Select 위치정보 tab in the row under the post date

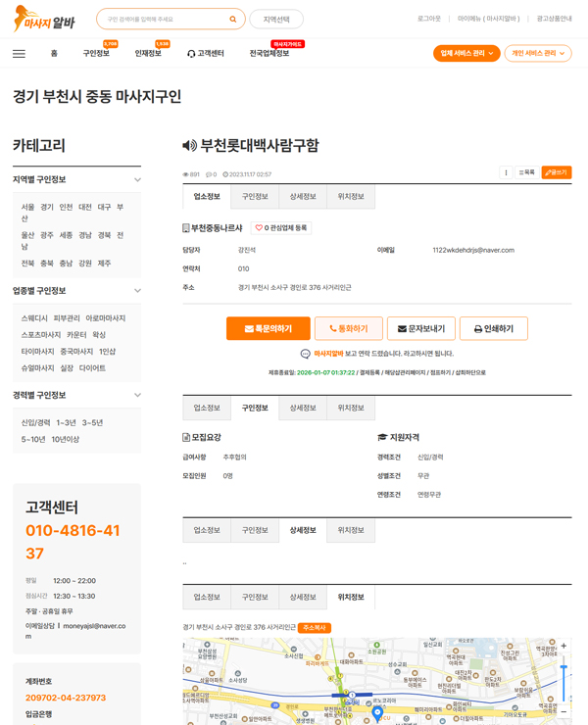coord(351,197)
